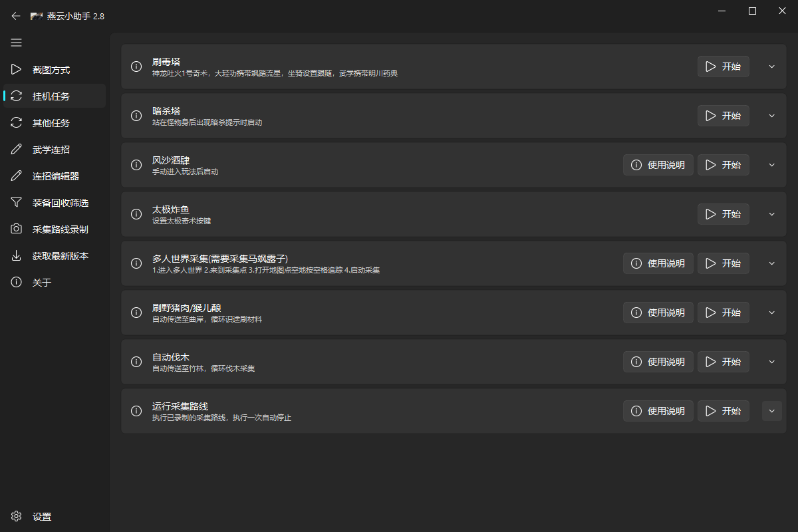This screenshot has width=798, height=532.
Task: Start the 多人世界采集 task
Action: click(x=724, y=263)
